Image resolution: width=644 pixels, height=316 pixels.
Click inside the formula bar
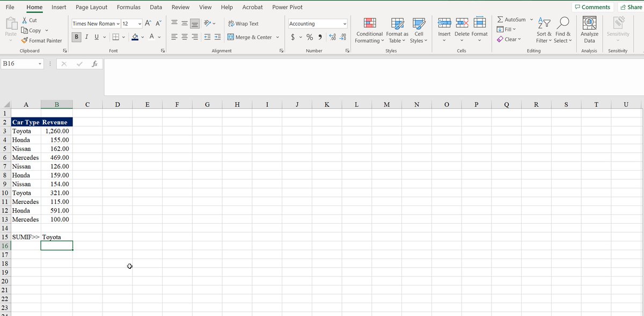click(x=374, y=77)
